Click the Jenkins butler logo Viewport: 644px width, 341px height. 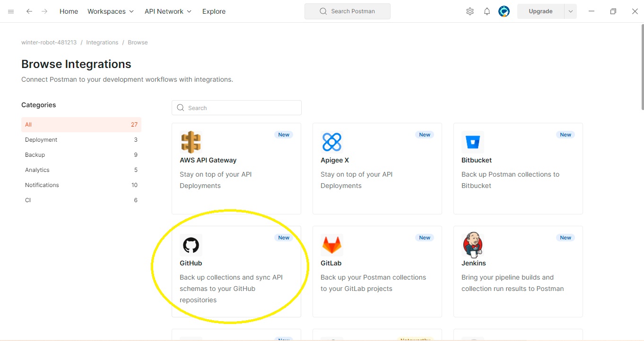pos(472,245)
